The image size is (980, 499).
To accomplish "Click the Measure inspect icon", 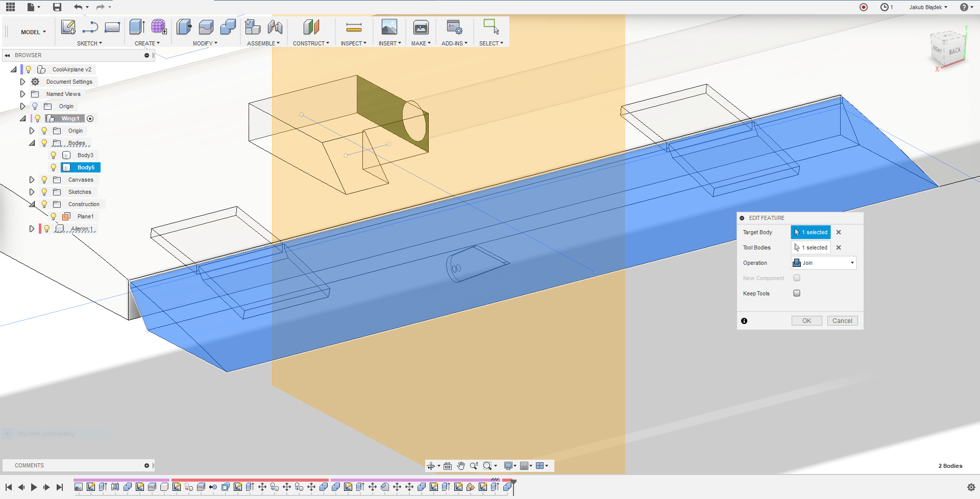I will (354, 27).
